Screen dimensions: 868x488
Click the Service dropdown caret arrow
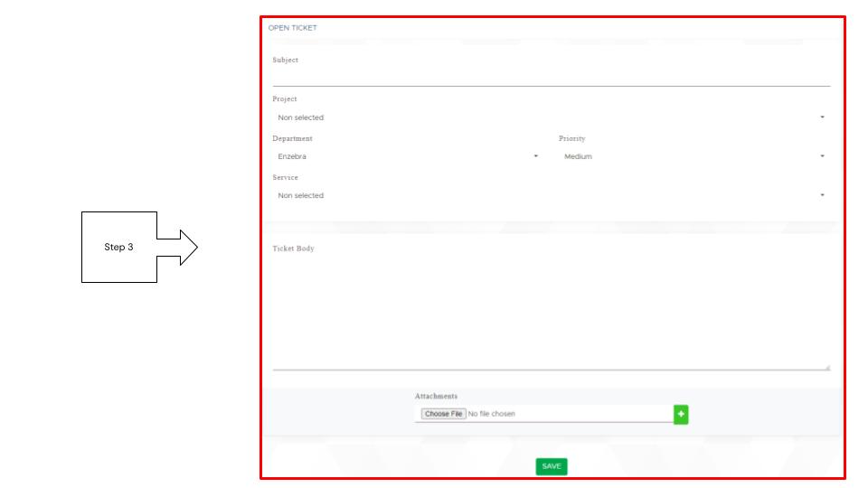822,195
